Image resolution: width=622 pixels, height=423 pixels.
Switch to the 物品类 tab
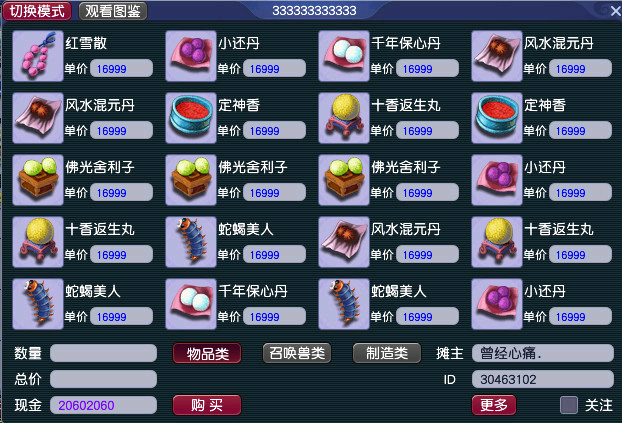[x=207, y=353]
